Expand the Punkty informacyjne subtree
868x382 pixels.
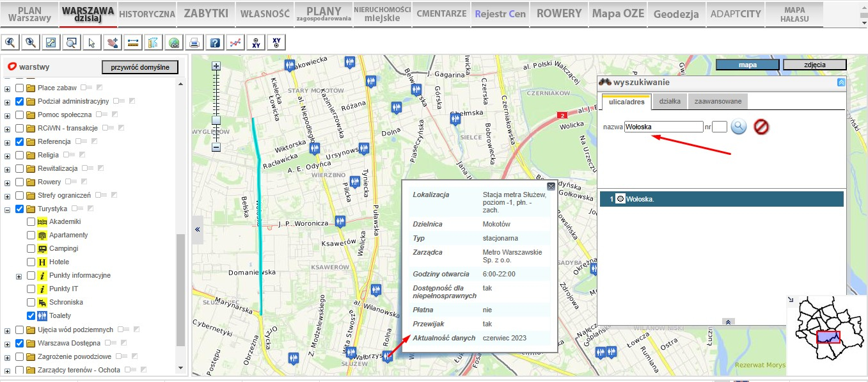click(x=19, y=276)
